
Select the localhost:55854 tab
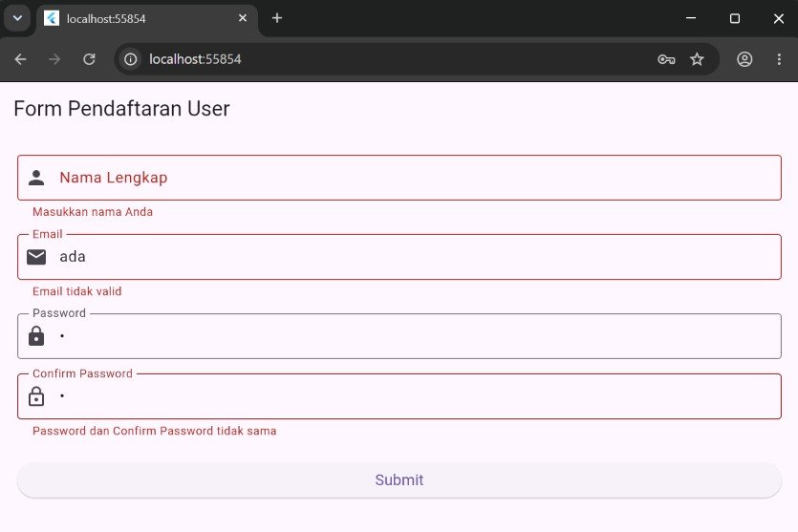[x=146, y=19]
